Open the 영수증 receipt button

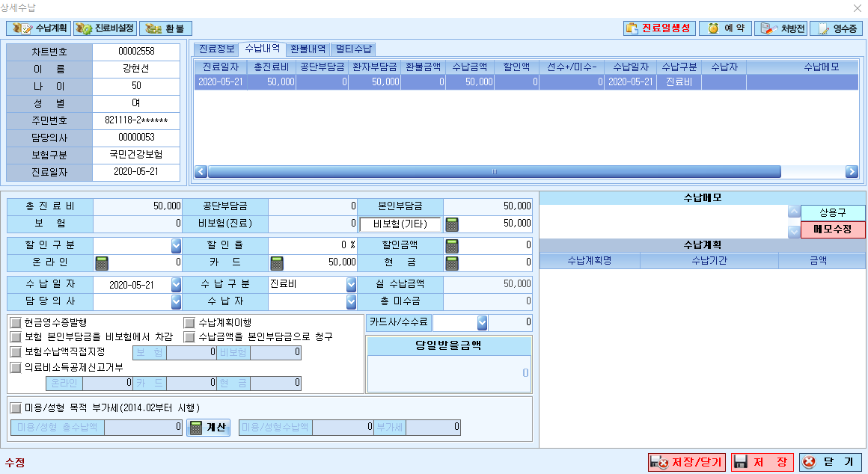(837, 28)
